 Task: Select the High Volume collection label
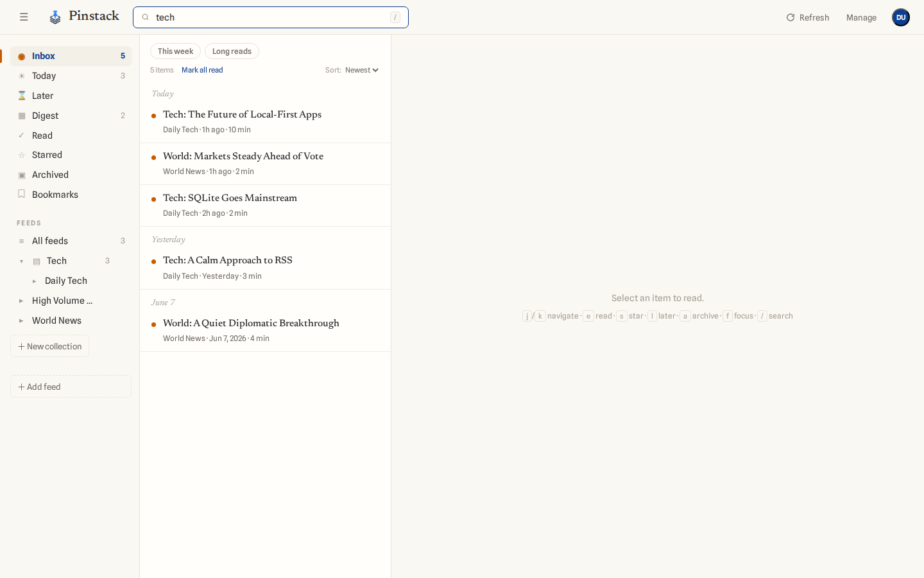[62, 301]
